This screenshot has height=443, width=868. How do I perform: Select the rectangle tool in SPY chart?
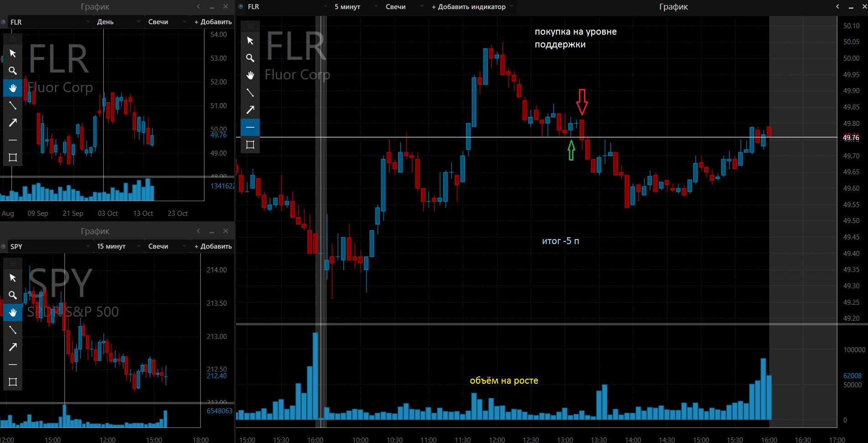[13, 382]
